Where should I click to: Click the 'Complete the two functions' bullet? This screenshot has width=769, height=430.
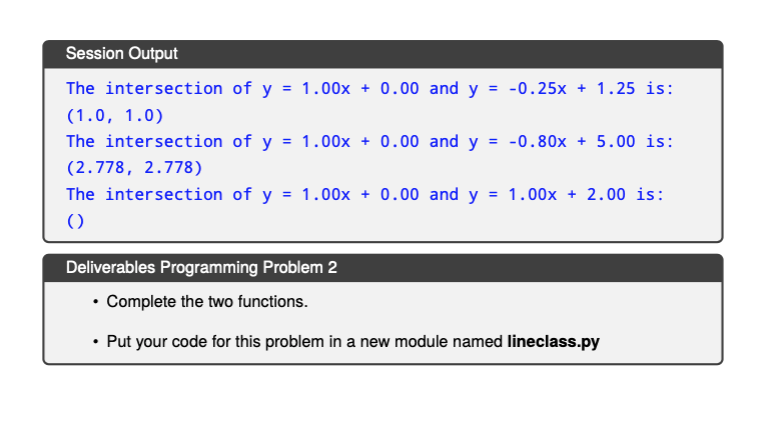pos(207,302)
